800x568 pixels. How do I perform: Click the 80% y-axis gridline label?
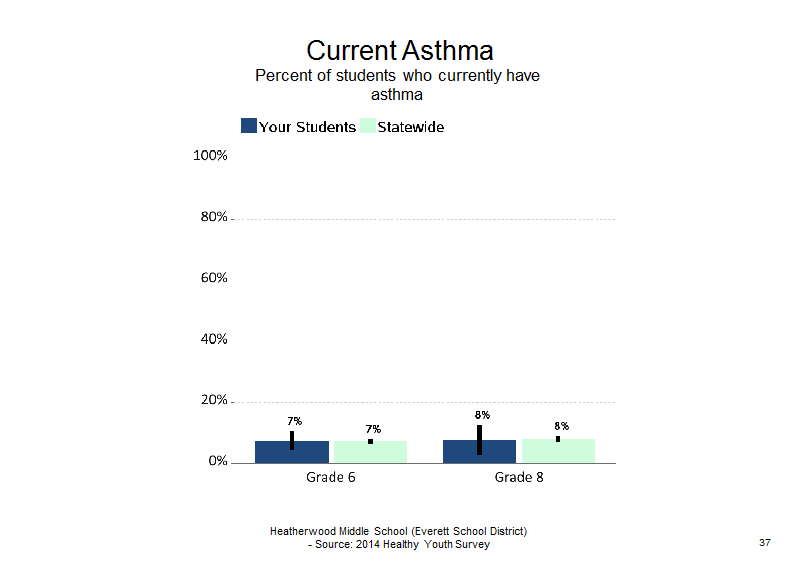214,217
